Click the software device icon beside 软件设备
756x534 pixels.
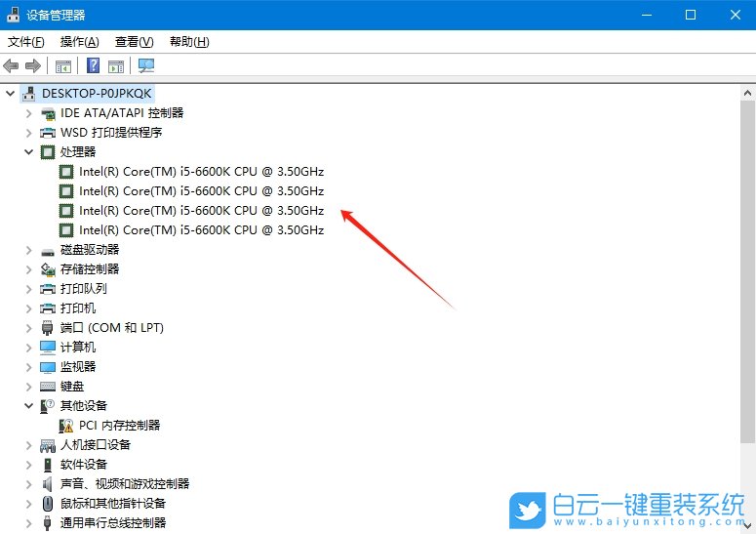[47, 465]
